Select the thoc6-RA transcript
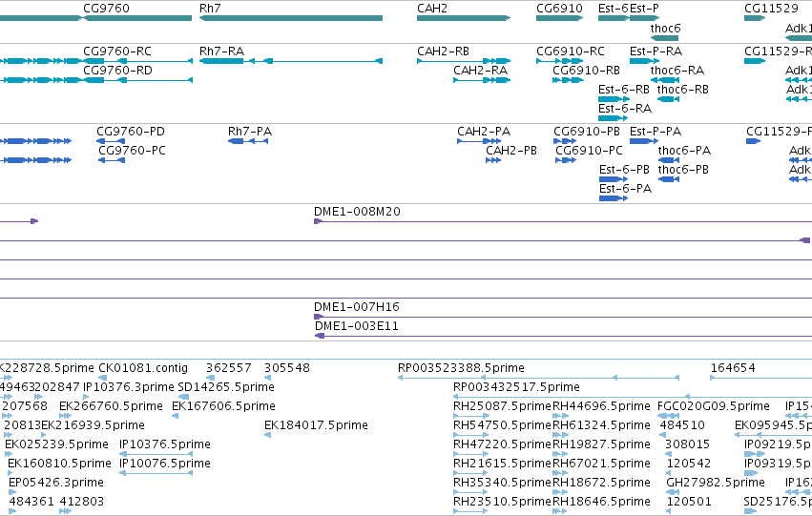Image resolution: width=812 pixels, height=516 pixels. pos(664,80)
